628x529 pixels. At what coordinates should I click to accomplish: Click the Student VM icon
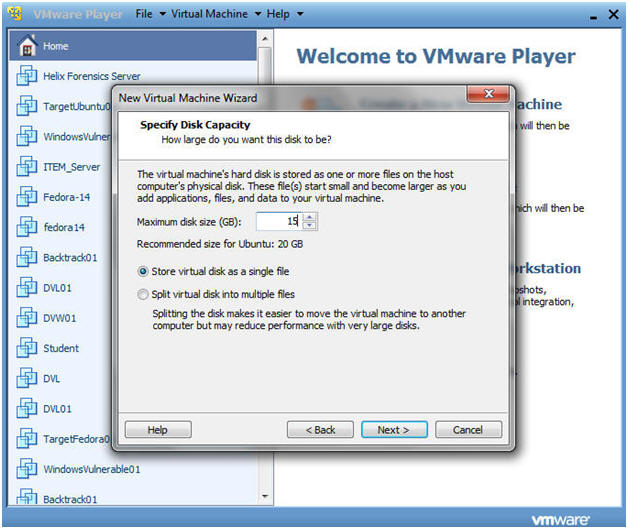pyautogui.click(x=27, y=348)
